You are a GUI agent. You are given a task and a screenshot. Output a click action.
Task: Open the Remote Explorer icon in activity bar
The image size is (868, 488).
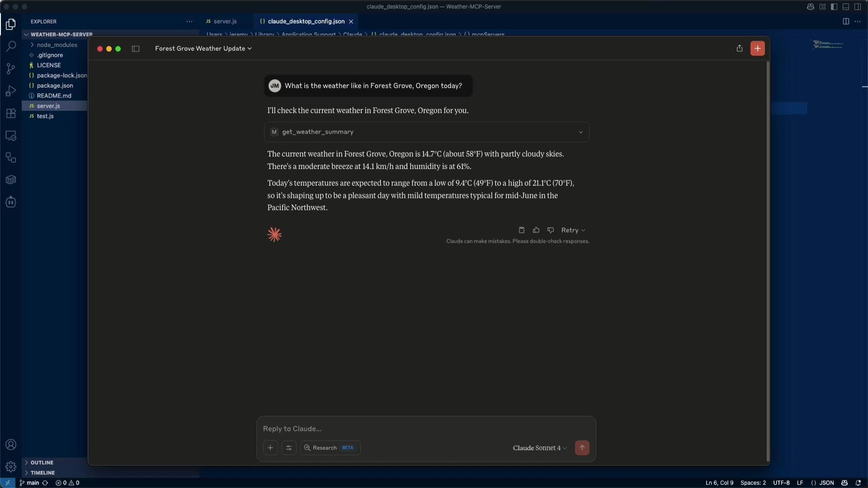[11, 136]
